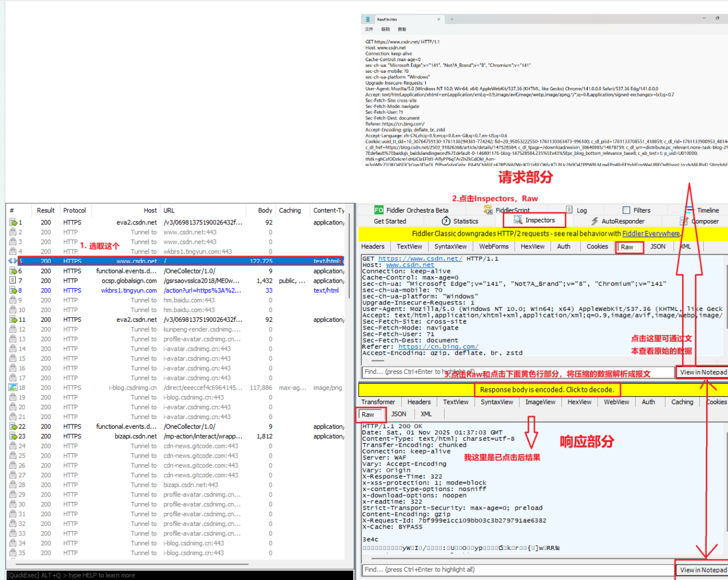Open the 查看 menu in Notepad window

point(402,29)
